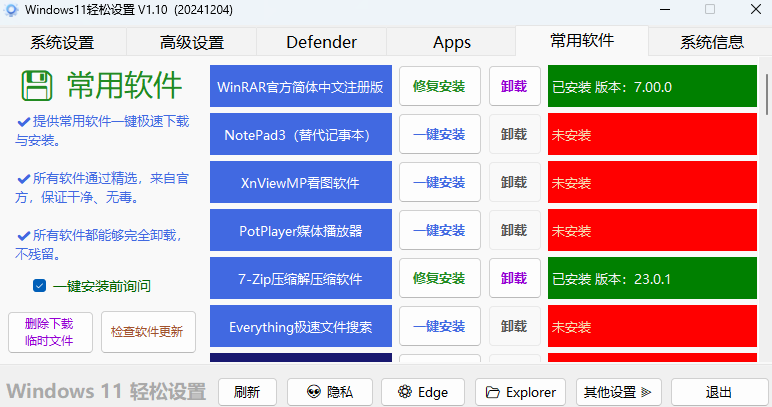This screenshot has width=772, height=407.
Task: Open the 系统信息 tab
Action: click(711, 42)
